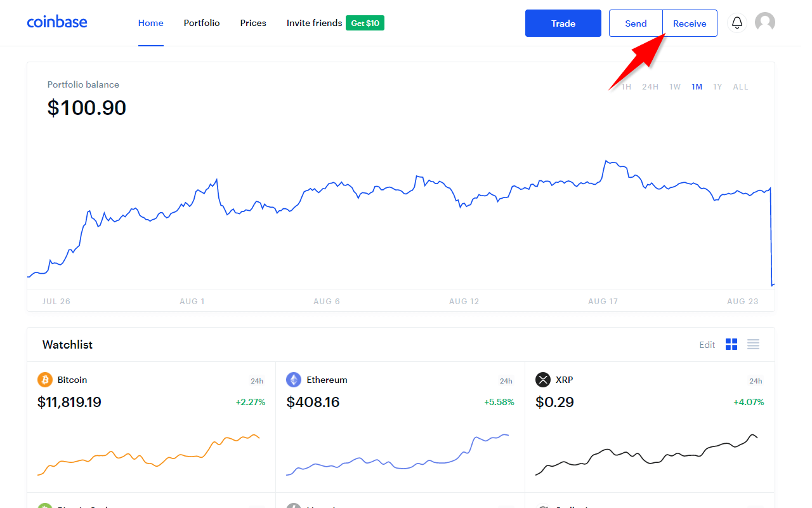812x508 pixels.
Task: Click the Coinbase logo
Action: click(x=57, y=23)
